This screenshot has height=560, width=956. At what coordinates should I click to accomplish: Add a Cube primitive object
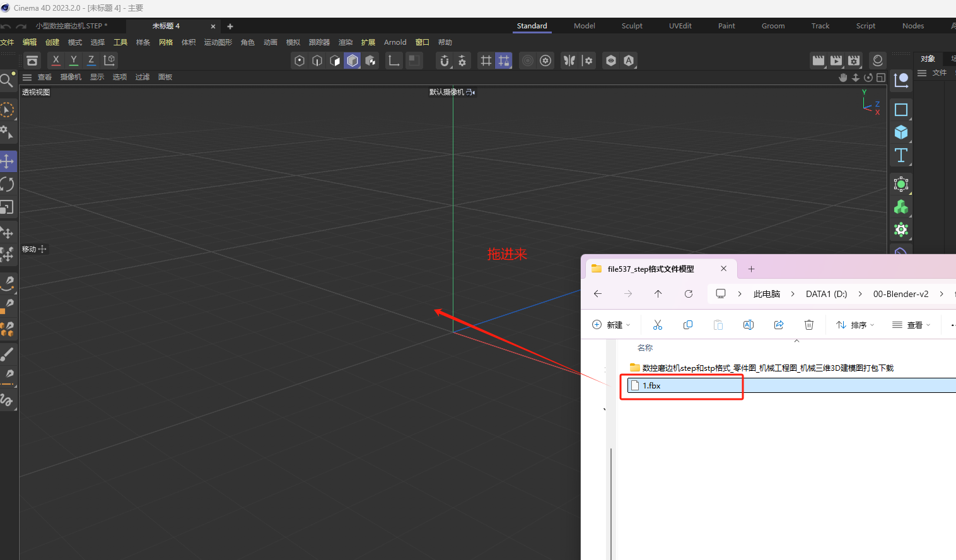click(x=901, y=132)
